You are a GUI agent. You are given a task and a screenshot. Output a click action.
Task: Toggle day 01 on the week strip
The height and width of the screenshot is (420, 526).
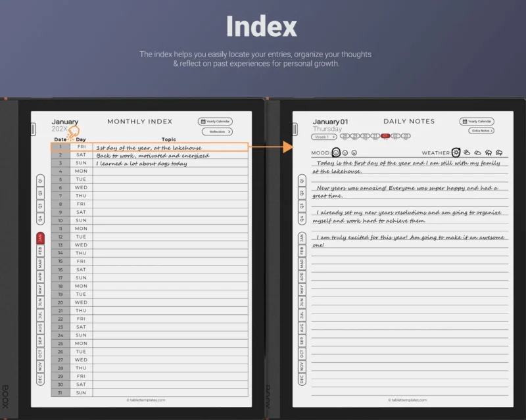pyautogui.click(x=385, y=135)
